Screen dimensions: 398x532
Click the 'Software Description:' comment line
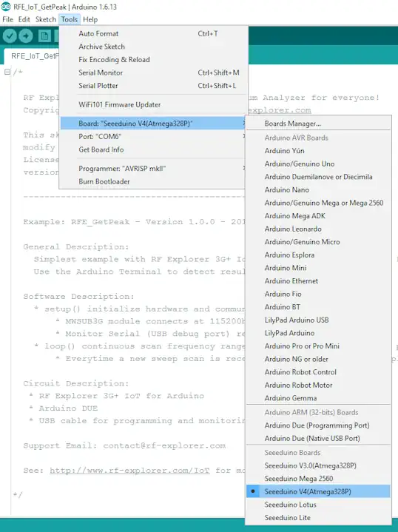coord(78,297)
